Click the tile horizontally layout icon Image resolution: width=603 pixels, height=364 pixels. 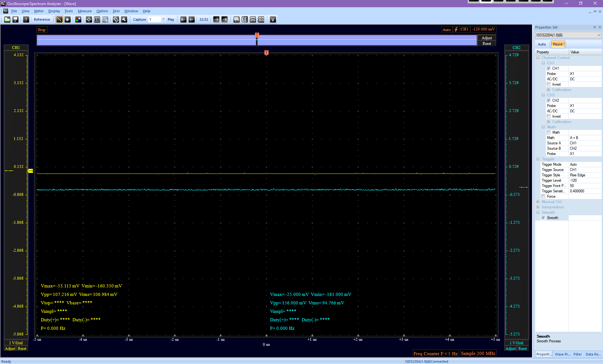(253, 19)
